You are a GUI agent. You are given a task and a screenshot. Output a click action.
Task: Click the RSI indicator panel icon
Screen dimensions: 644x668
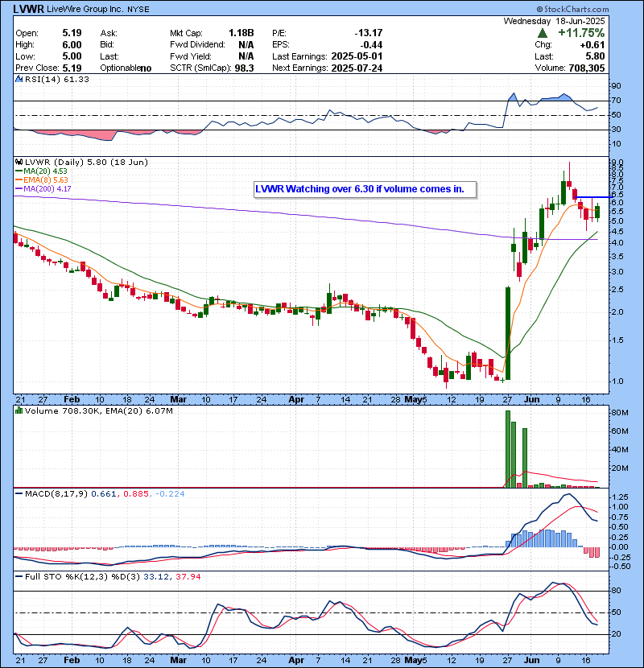[19, 79]
